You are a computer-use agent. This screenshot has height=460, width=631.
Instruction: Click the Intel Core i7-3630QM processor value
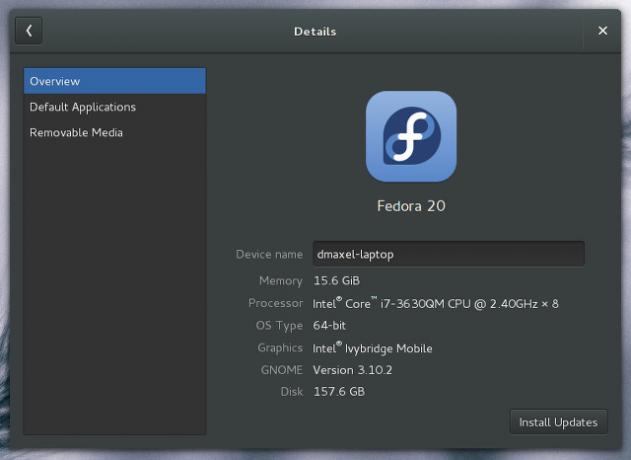(435, 303)
